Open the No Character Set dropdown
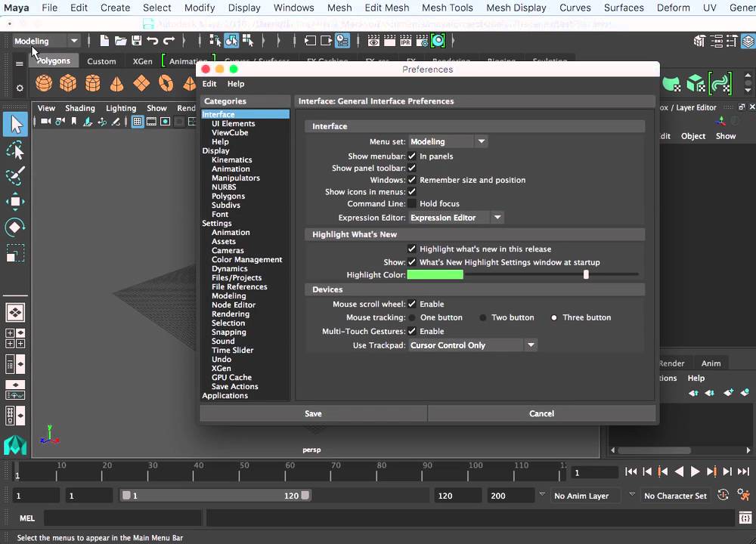 [675, 496]
